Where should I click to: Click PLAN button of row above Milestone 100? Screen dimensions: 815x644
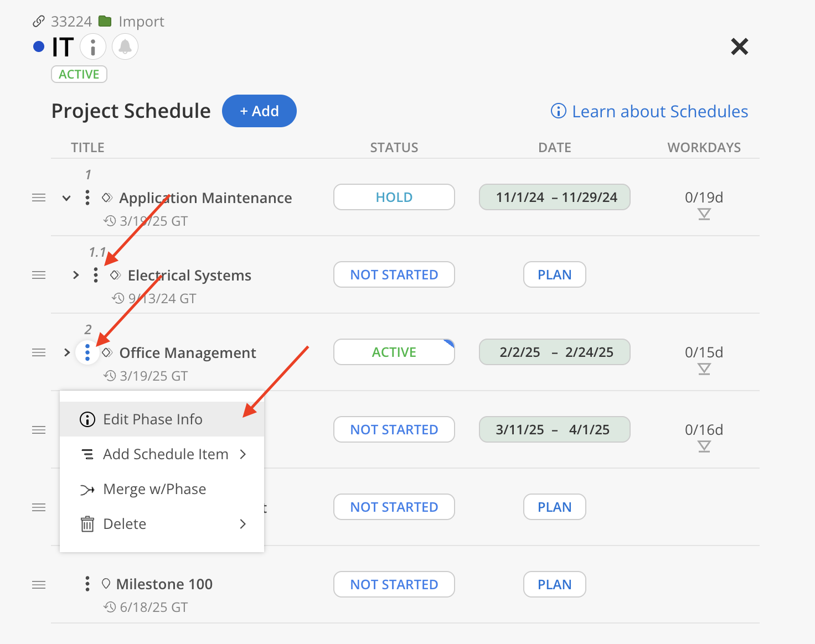555,507
